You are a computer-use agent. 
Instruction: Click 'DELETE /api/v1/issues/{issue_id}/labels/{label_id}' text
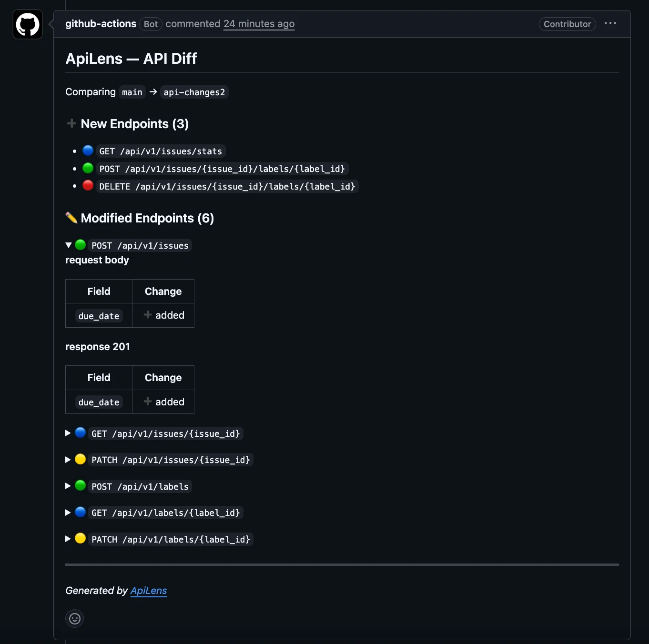227,186
